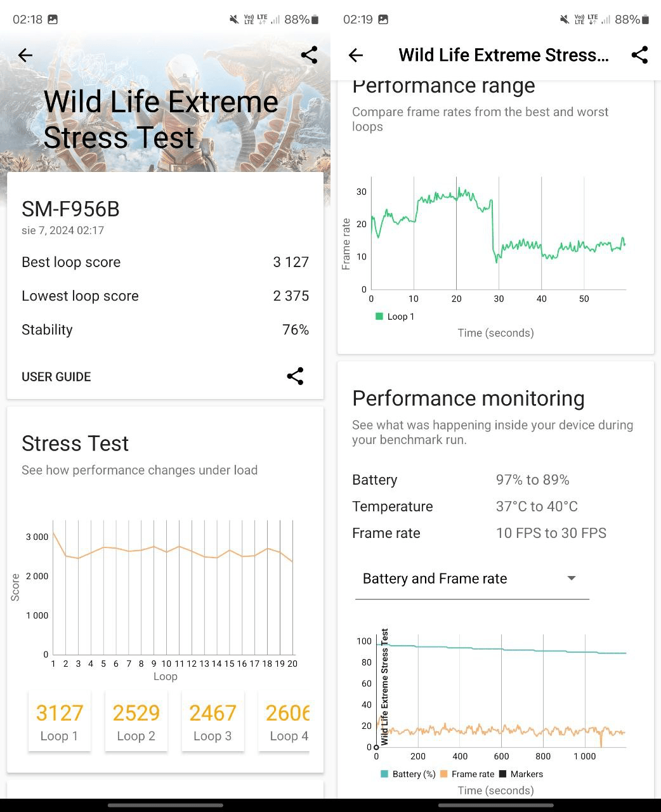This screenshot has width=661, height=812.
Task: Go back from Wild Life Extreme Stress header
Action: coord(356,55)
